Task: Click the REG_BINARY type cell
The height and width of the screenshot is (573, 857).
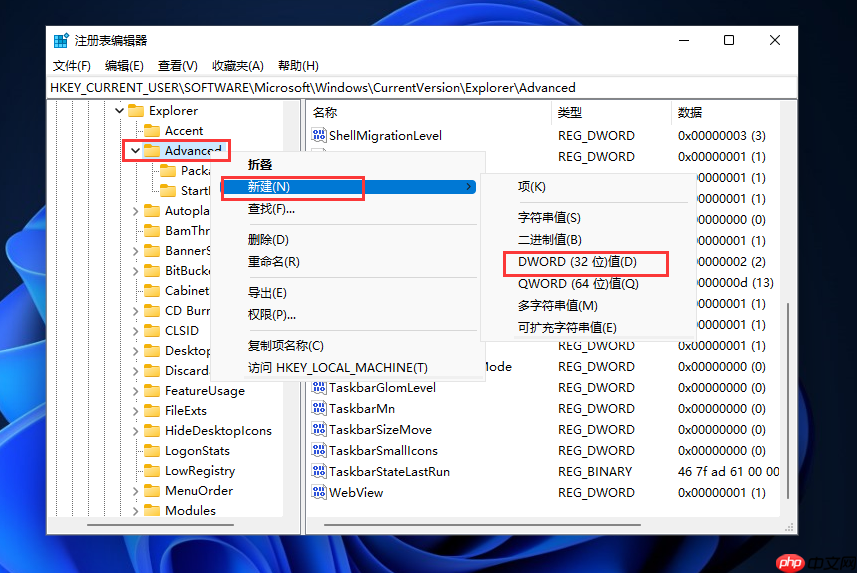Action: pos(595,472)
